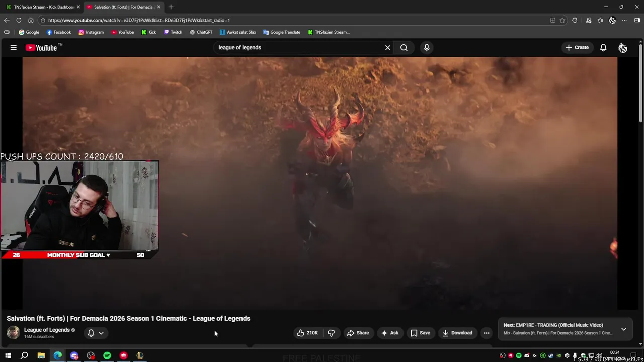Open favorites list icon in toolbar

click(x=600, y=20)
